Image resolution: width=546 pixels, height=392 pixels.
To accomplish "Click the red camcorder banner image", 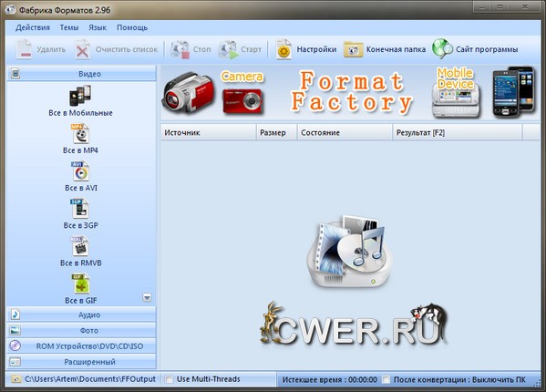I will click(x=188, y=92).
